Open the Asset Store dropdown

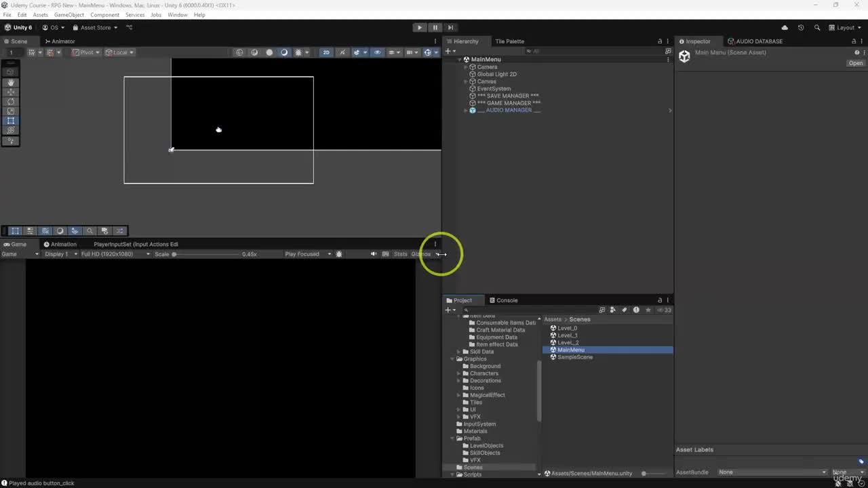pyautogui.click(x=95, y=28)
